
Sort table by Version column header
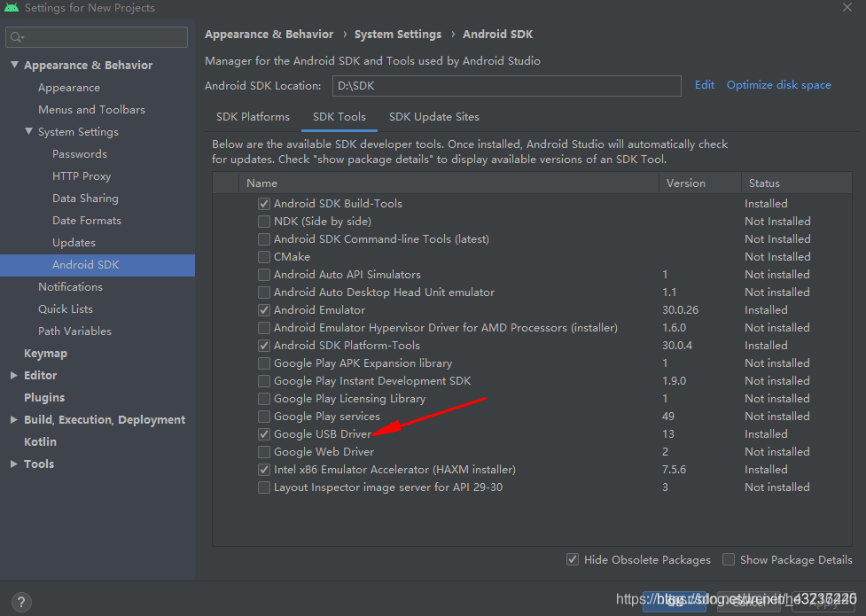click(x=699, y=183)
